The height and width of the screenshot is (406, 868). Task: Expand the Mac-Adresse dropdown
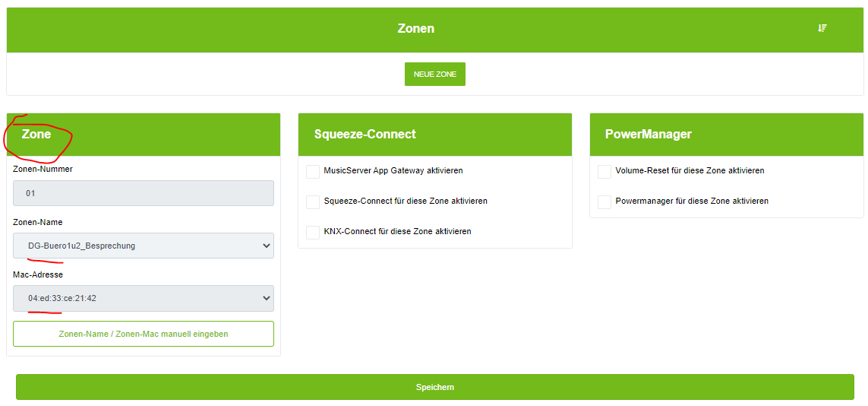click(144, 298)
